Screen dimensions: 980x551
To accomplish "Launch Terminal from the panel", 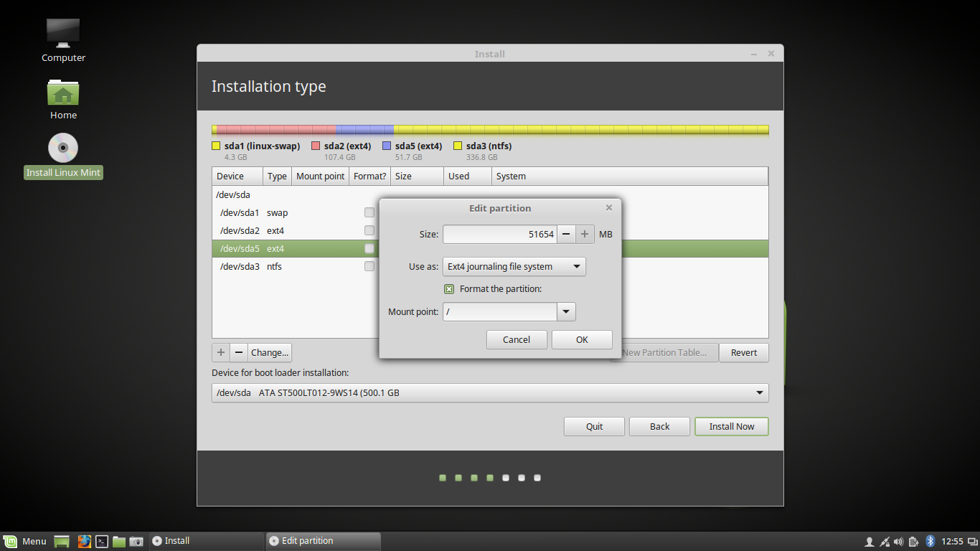I will click(102, 542).
